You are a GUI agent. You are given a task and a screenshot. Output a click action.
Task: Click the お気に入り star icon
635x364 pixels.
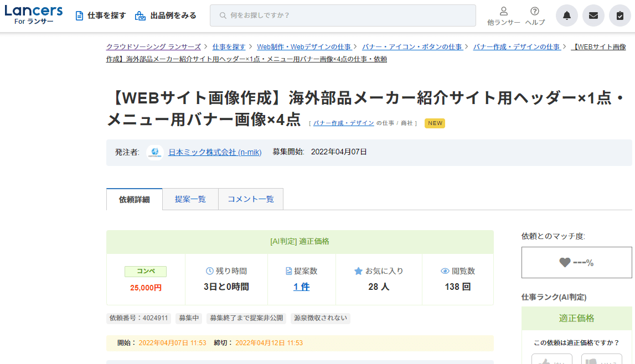click(x=358, y=271)
